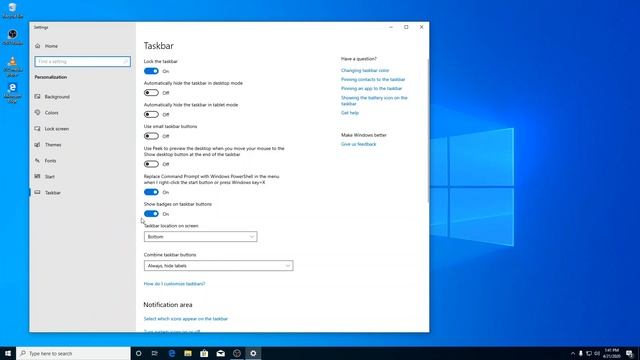Select Lock screen in Personalization menu
This screenshot has height=360, width=640.
click(57, 129)
